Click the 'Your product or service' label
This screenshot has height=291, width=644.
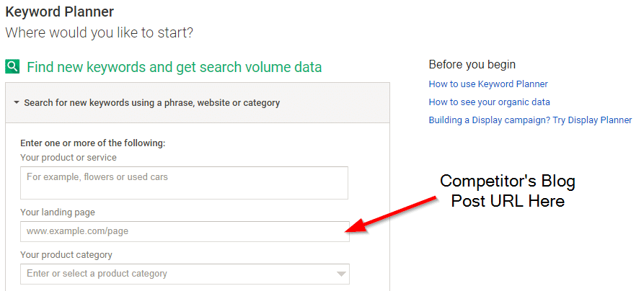(x=69, y=157)
